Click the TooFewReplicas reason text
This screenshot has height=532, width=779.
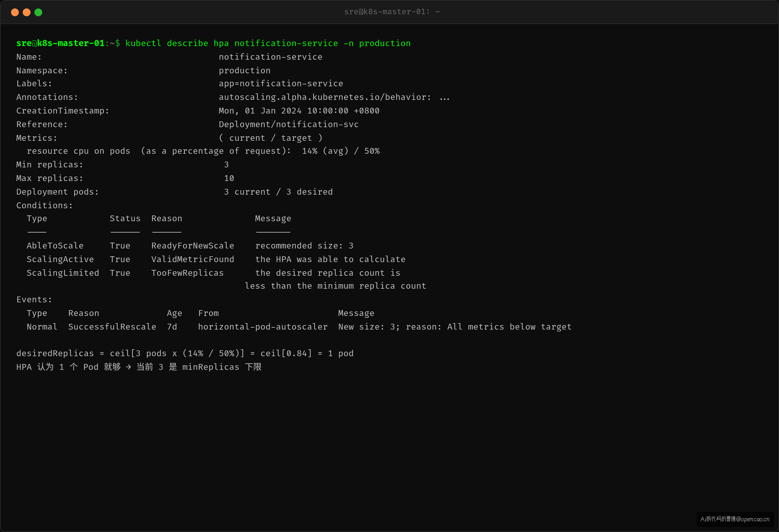[187, 273]
